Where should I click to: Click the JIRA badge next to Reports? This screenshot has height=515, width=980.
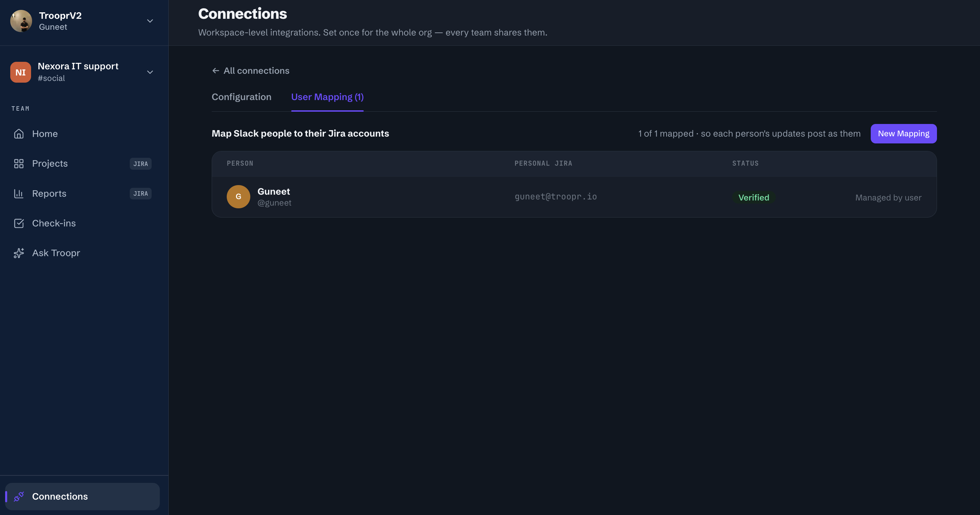click(x=140, y=194)
